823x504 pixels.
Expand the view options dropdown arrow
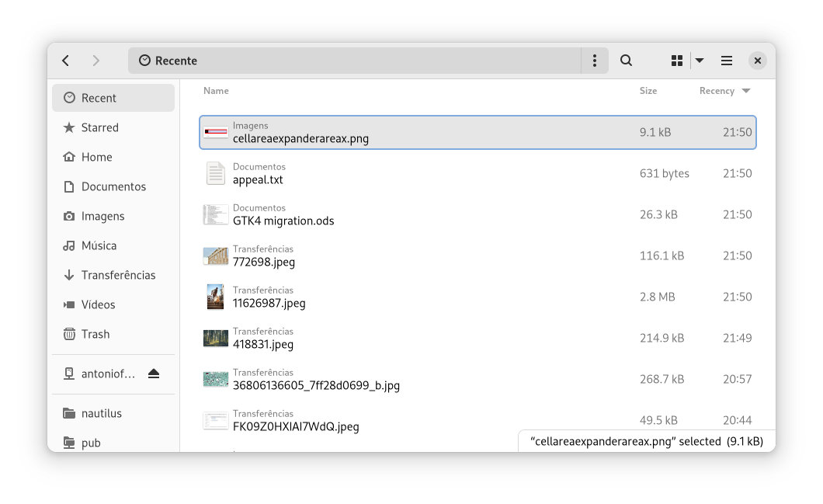700,61
